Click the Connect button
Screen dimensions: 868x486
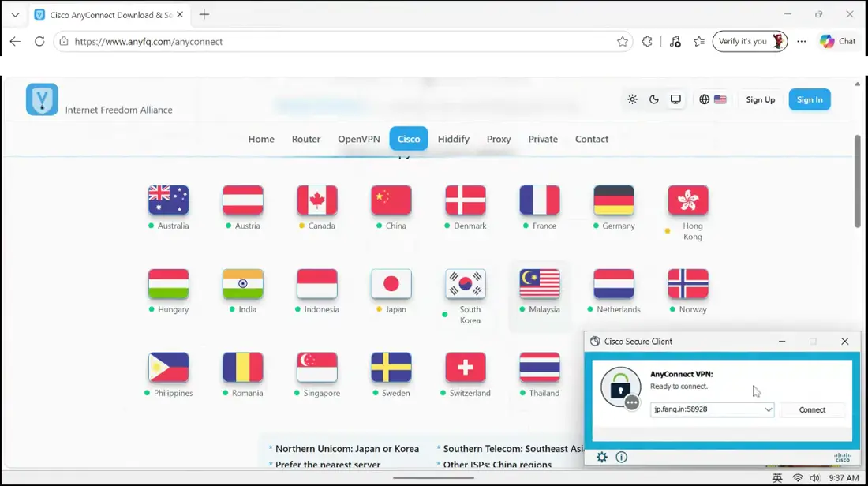coord(812,409)
